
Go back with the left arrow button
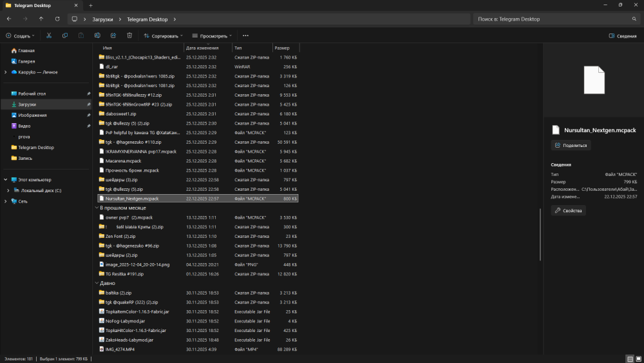[9, 19]
